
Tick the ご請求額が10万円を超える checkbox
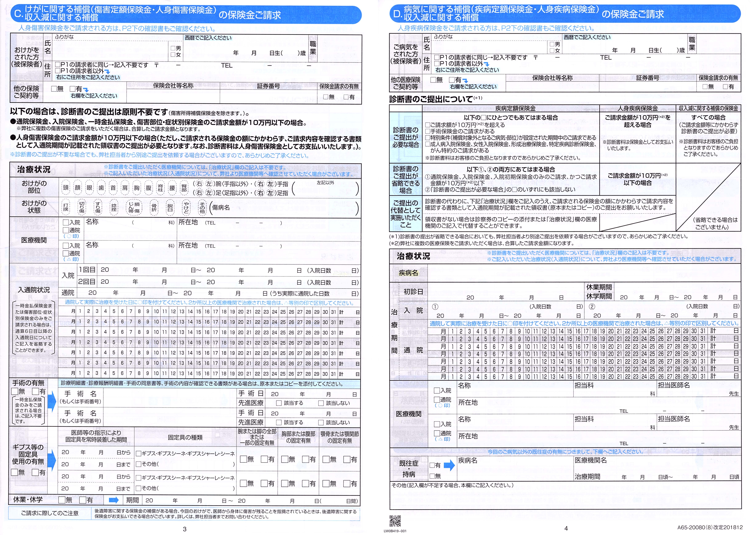[428, 125]
